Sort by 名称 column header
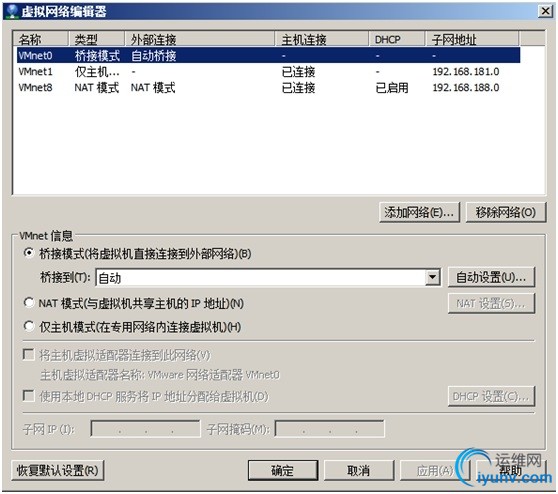The width and height of the screenshot is (558, 494). [x=40, y=39]
